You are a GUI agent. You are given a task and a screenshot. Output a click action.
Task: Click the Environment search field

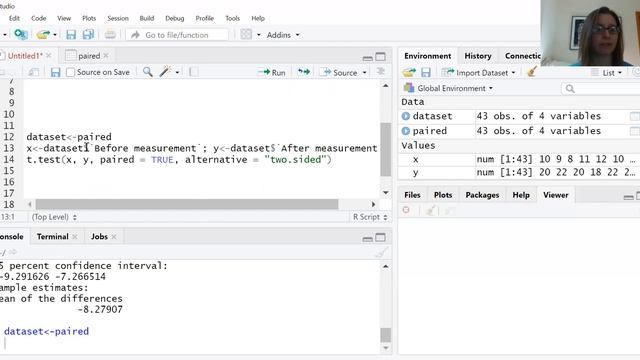click(x=602, y=89)
